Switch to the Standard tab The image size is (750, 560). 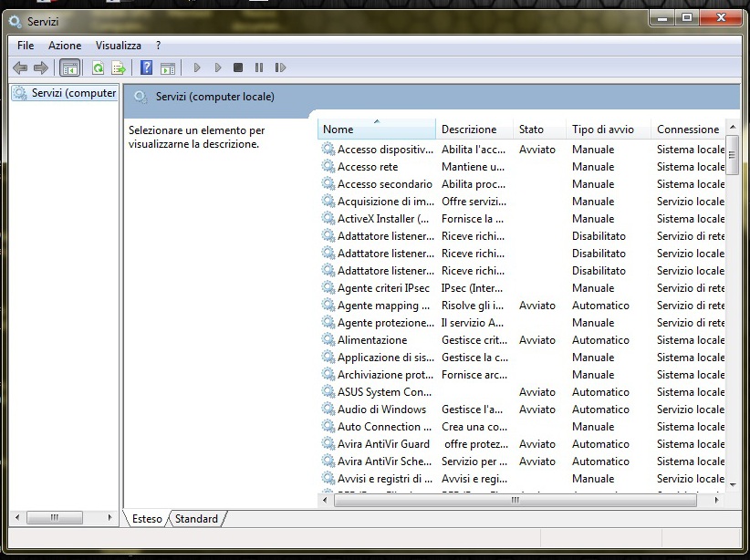point(196,519)
